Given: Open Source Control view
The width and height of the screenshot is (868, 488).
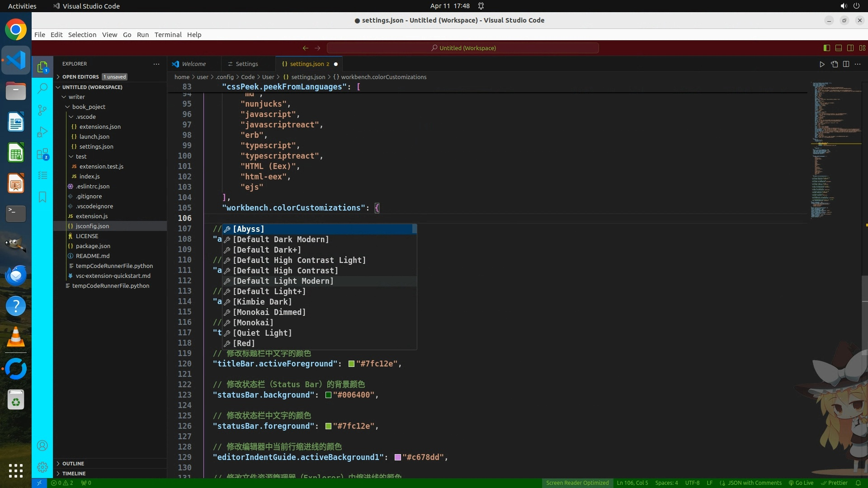Looking at the screenshot, I should tap(42, 110).
